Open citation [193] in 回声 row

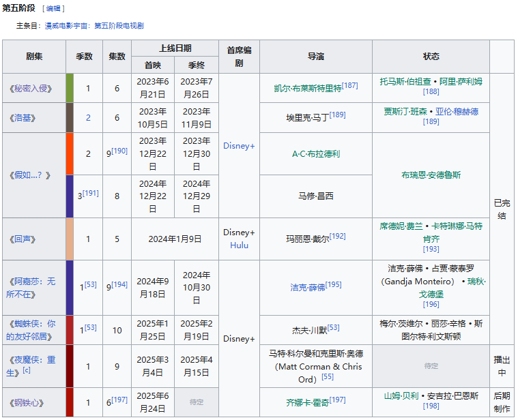[431, 249]
